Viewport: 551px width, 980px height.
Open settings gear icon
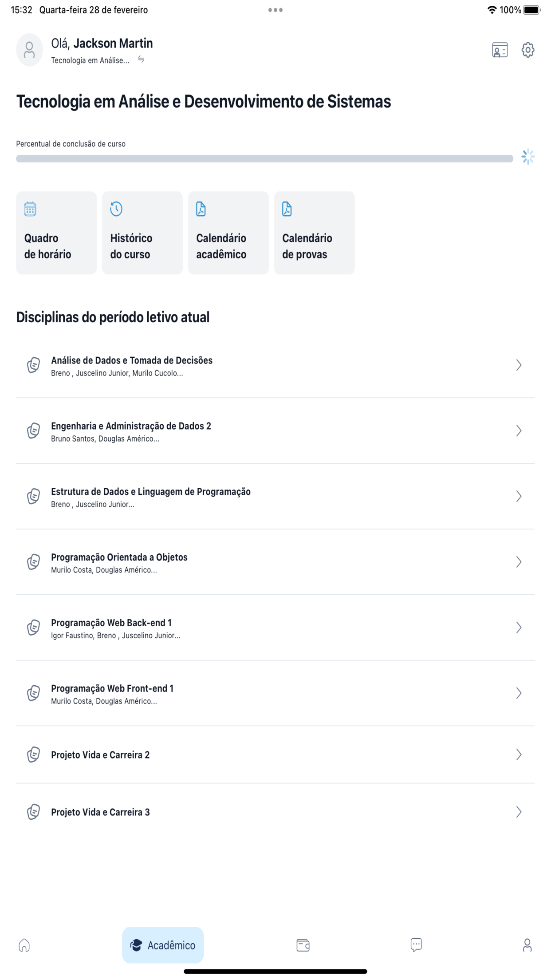point(527,50)
